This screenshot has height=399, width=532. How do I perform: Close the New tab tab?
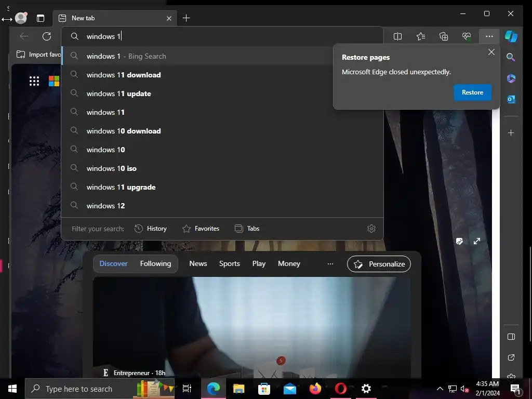click(169, 18)
